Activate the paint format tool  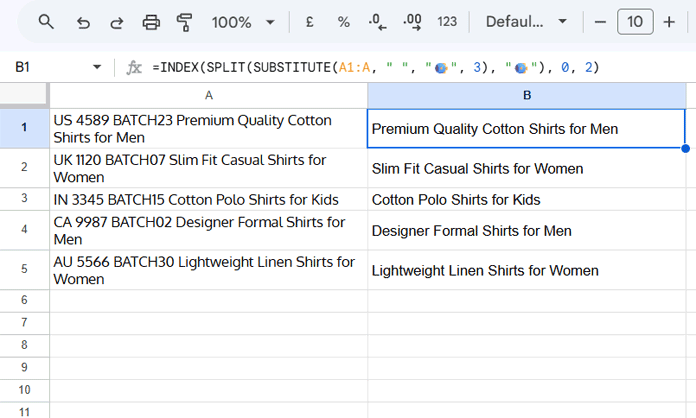point(184,22)
